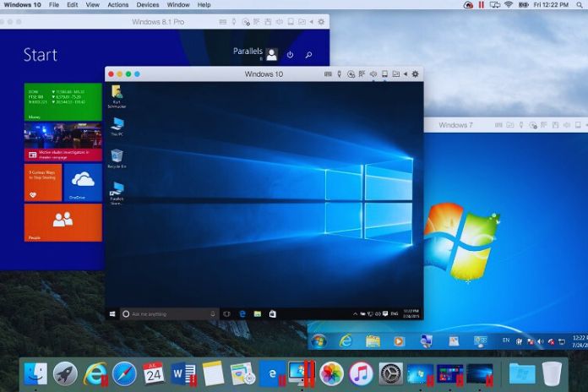Screen dimensions: 588x392
Task: Open the File menu in the Mac menu bar
Action: [x=54, y=5]
